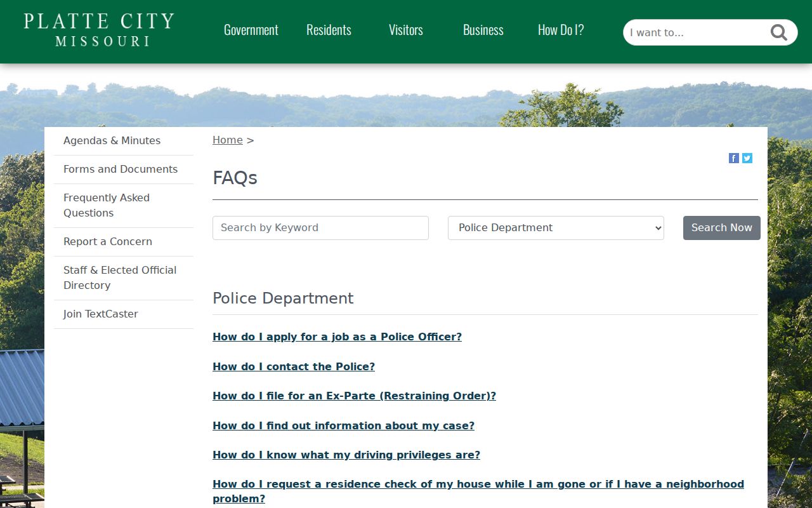
Task: Open FAQ about filing an Ex-Parte order
Action: pos(354,396)
